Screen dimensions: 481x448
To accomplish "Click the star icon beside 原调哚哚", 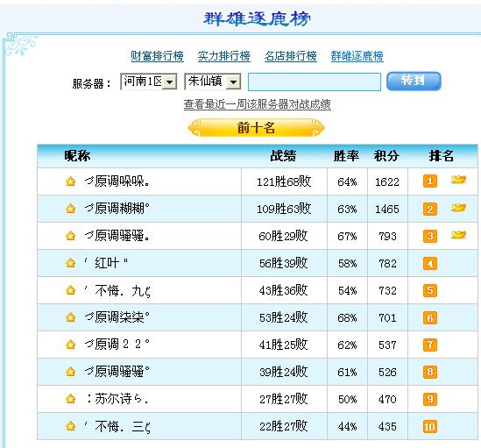I will [x=71, y=181].
